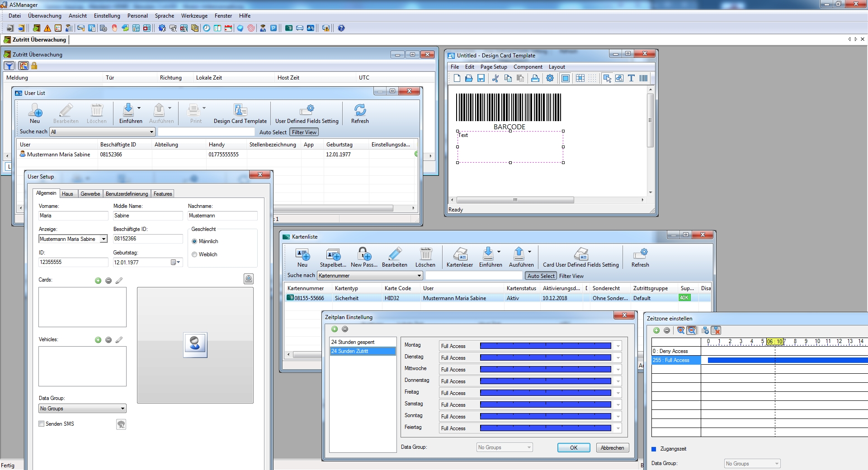Switch to the Gewerbe tab
Screen dimensions: 868x470
[90, 194]
